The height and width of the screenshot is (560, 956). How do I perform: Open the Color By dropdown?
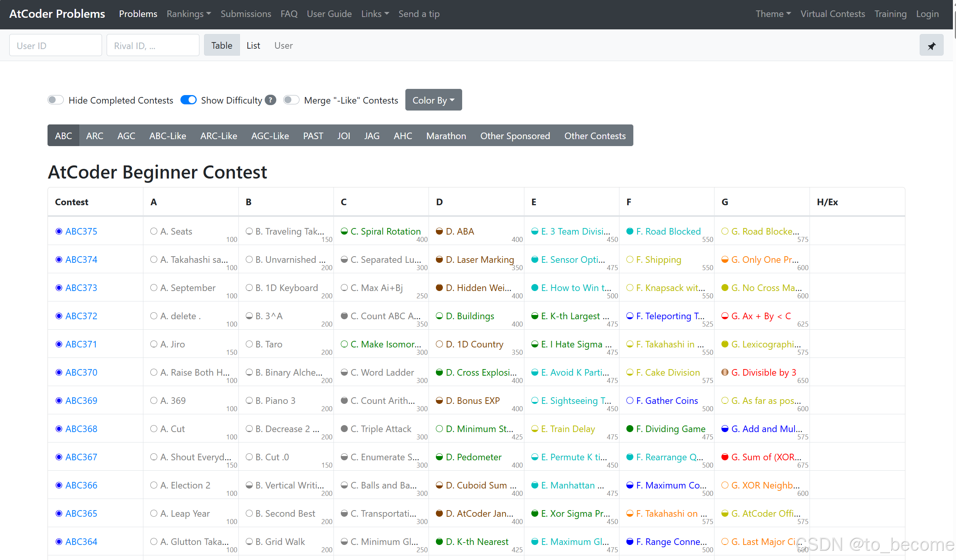coord(433,100)
